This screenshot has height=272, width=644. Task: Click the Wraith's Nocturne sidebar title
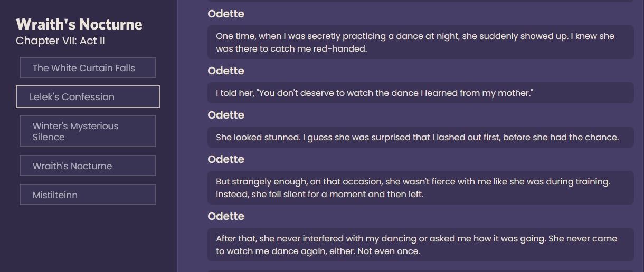point(79,24)
